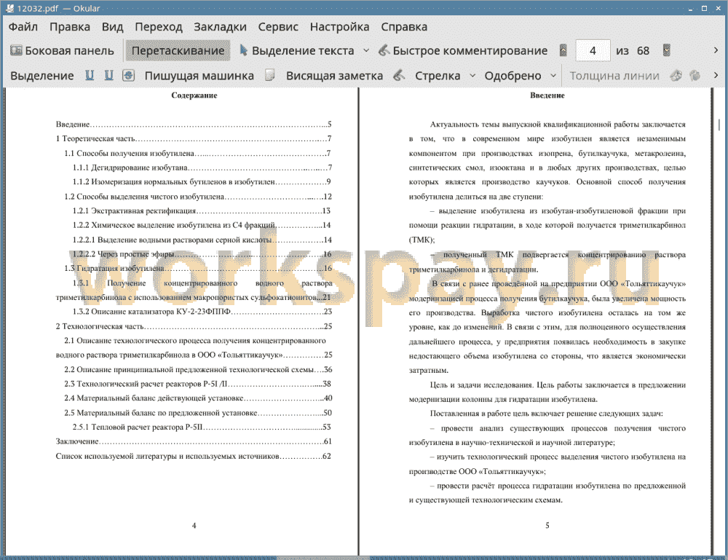The height and width of the screenshot is (560, 728).
Task: Click the Введение heading on page 5
Action: (547, 95)
